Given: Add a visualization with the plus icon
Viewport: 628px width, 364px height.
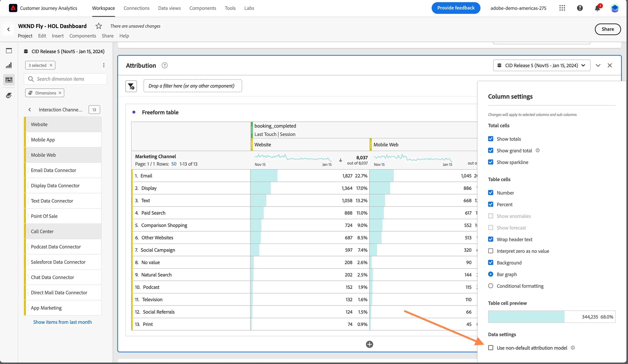Looking at the screenshot, I should [x=369, y=344].
